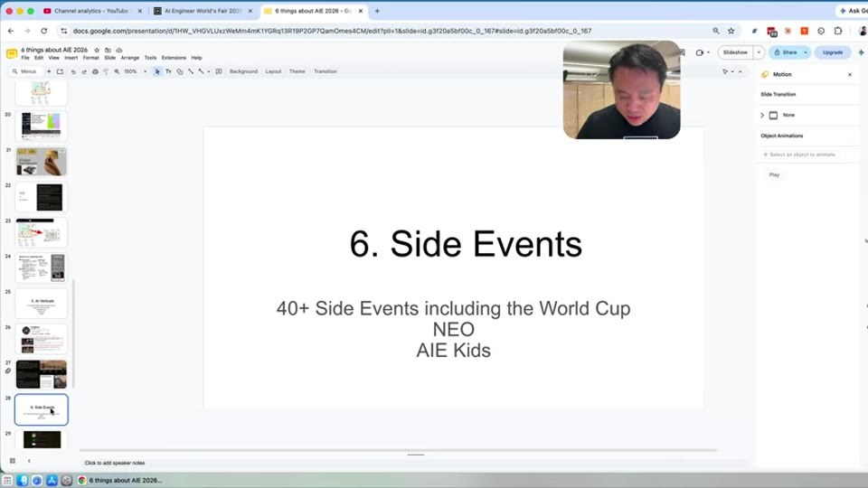Open the Slideshow options dropdown arrow

759,52
